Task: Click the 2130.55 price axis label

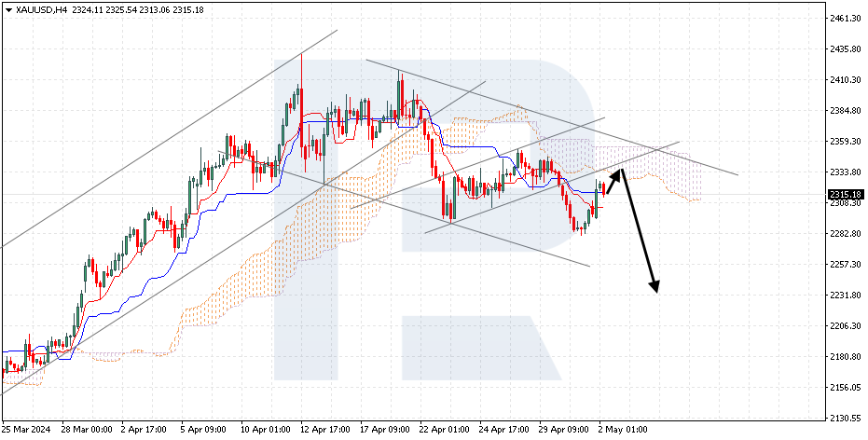Action: [x=844, y=419]
